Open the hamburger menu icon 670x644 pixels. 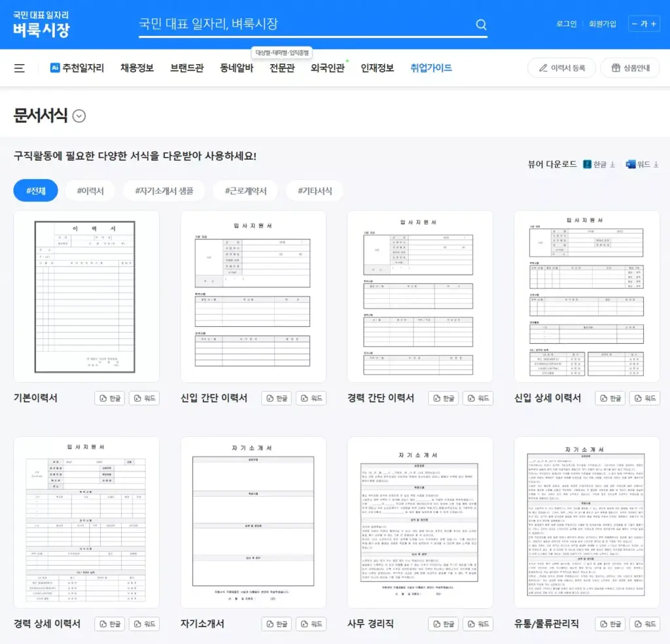(20, 67)
